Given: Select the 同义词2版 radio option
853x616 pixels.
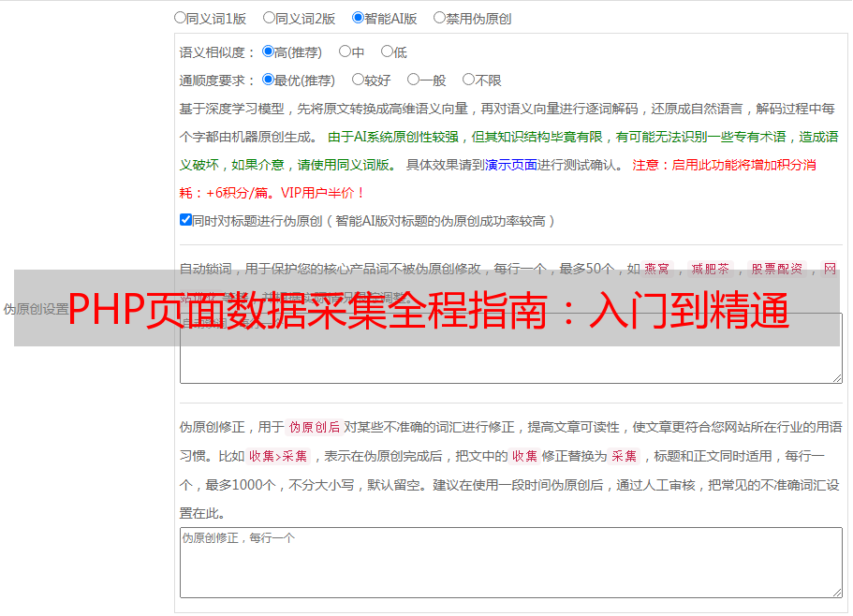Looking at the screenshot, I should pos(269,18).
